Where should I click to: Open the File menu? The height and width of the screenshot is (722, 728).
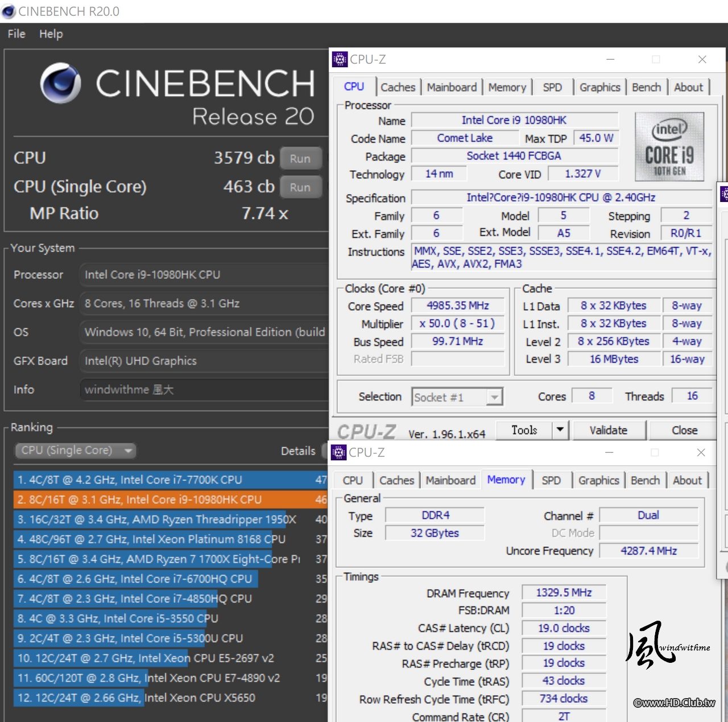[x=16, y=34]
